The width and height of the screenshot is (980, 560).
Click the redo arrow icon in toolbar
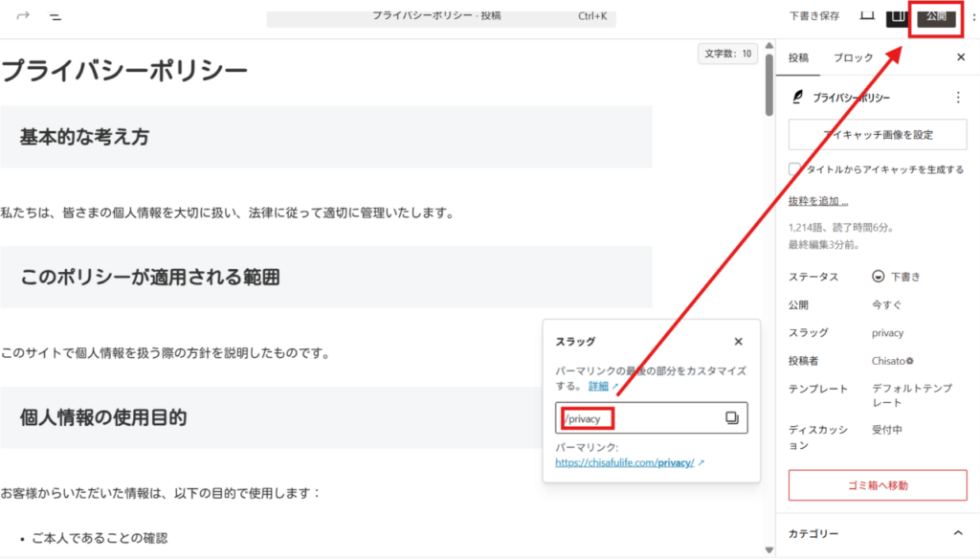tap(23, 15)
